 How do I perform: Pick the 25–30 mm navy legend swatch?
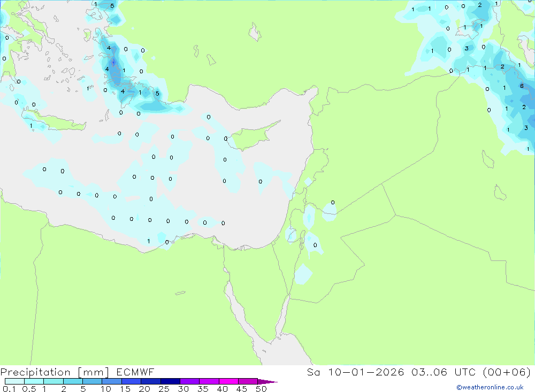pos(170,381)
